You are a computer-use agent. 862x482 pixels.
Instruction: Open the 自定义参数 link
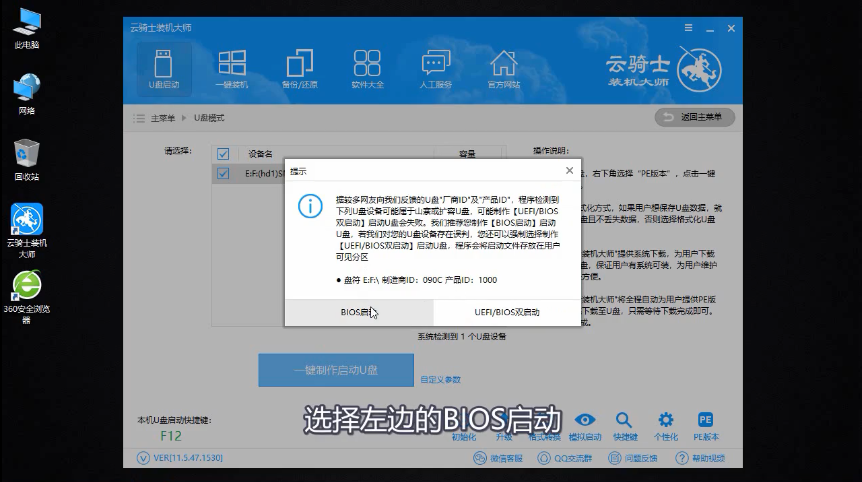(x=440, y=379)
